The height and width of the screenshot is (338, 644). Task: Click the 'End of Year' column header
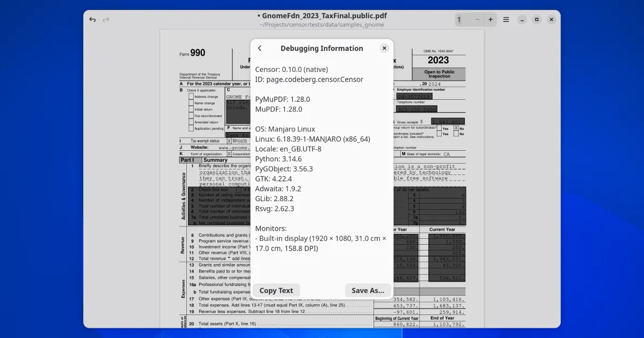tap(442, 318)
